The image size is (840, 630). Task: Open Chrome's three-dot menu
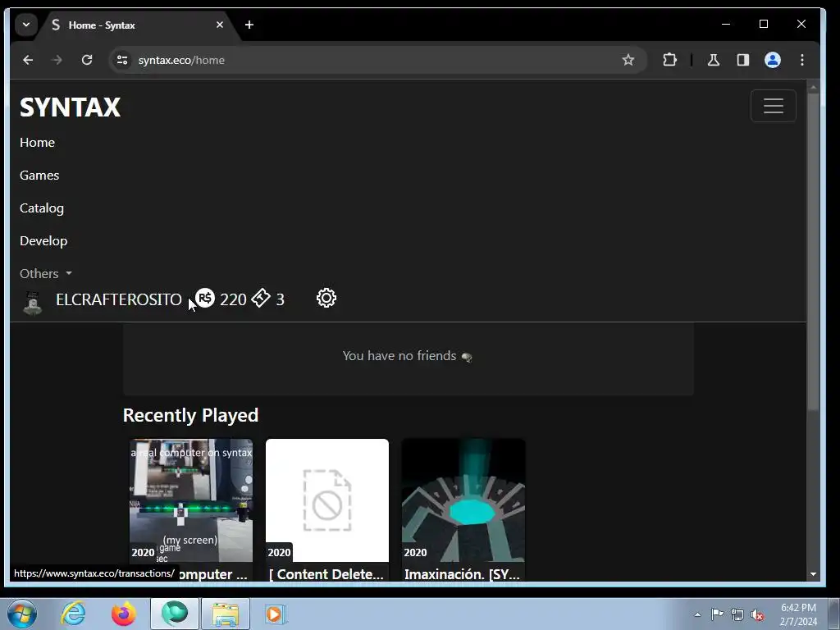coord(802,60)
